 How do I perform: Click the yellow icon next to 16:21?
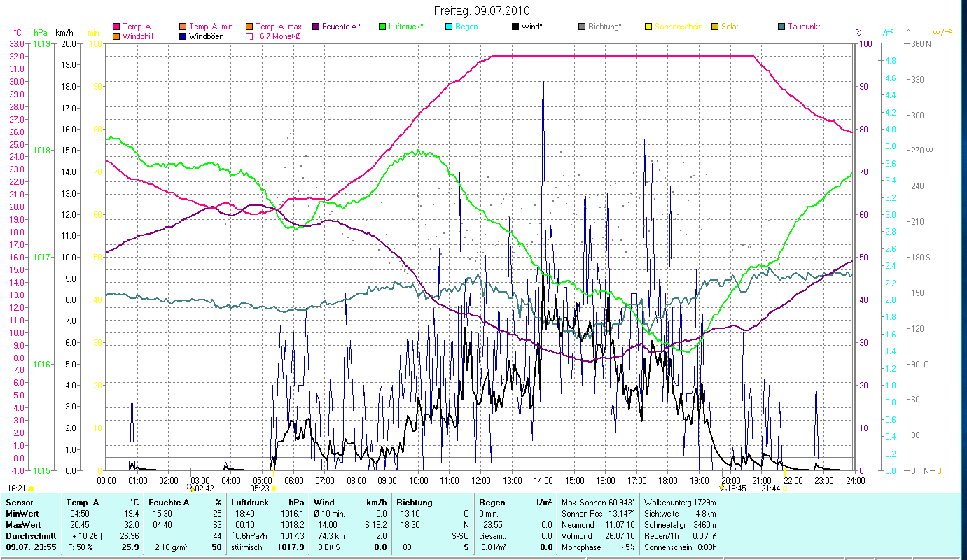tap(32, 489)
